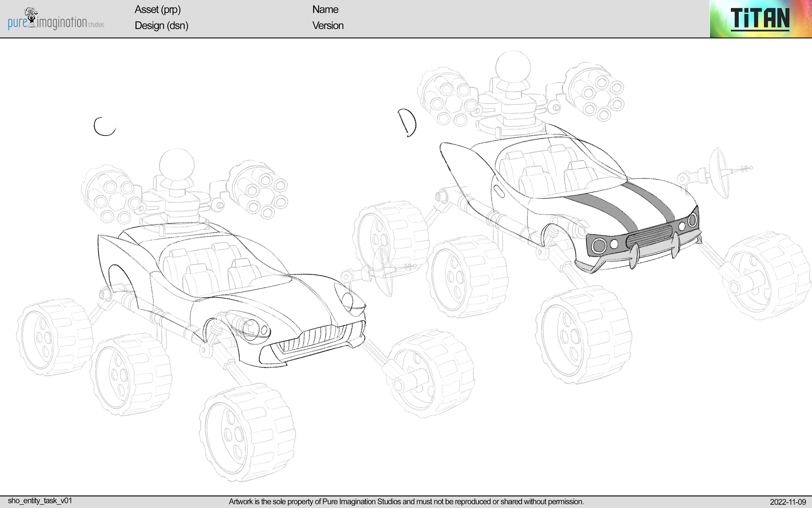This screenshot has height=508, width=812.
Task: Click the Name header label
Action: (325, 9)
